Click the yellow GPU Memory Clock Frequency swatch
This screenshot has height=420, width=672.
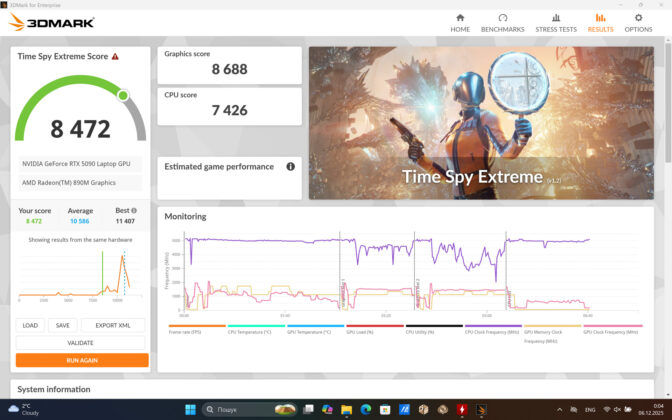(552, 326)
